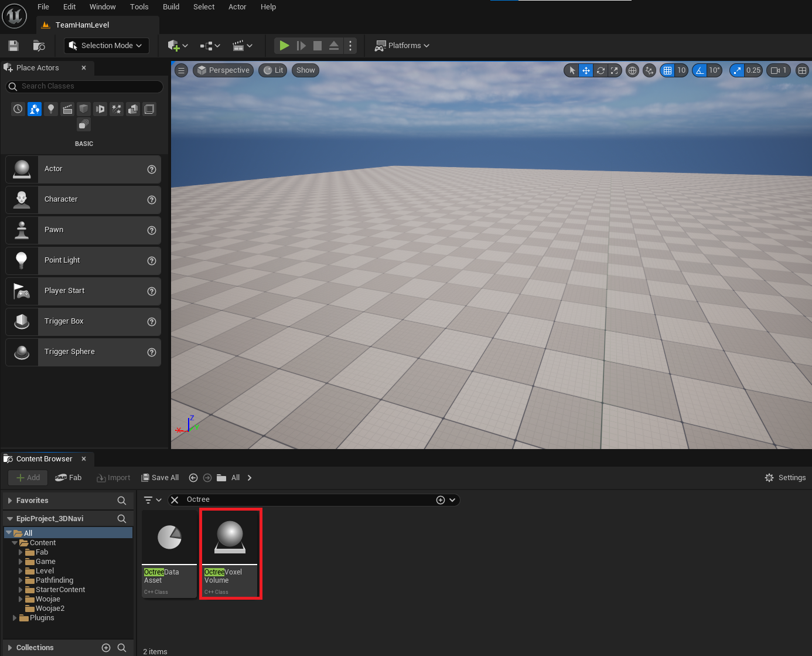Toggle world/local coordinate space globe icon
This screenshot has height=656, width=812.
[632, 70]
